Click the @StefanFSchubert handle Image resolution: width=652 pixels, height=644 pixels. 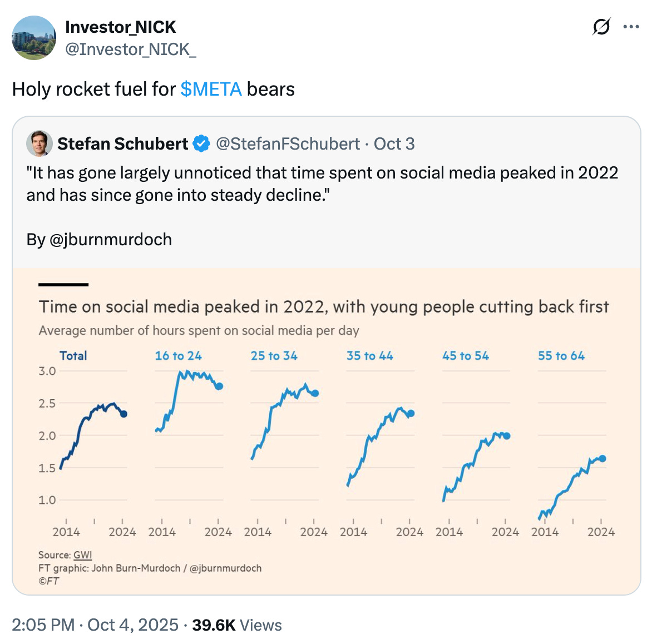[288, 144]
